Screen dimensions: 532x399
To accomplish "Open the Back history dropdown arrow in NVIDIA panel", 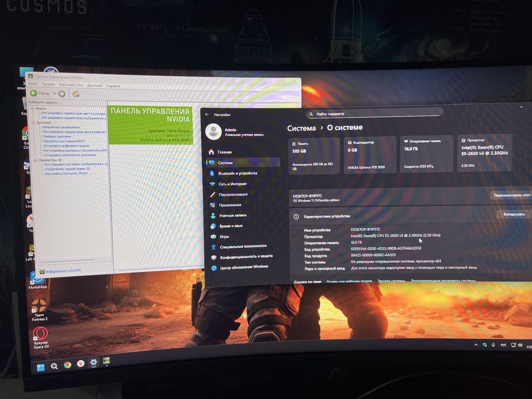I will 54,93.
